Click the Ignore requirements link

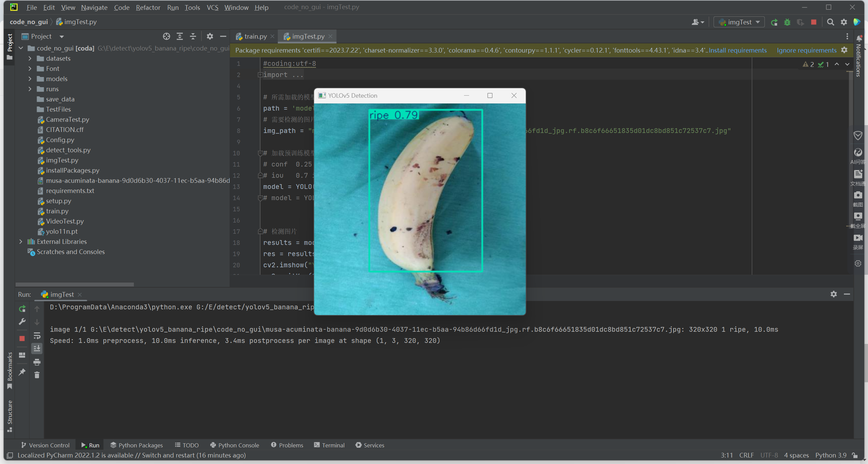807,50
